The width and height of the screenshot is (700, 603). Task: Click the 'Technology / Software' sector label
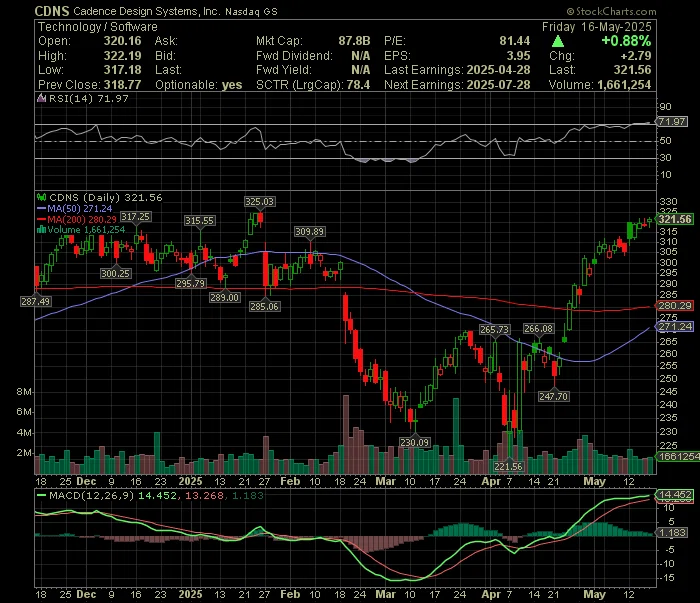(98, 27)
